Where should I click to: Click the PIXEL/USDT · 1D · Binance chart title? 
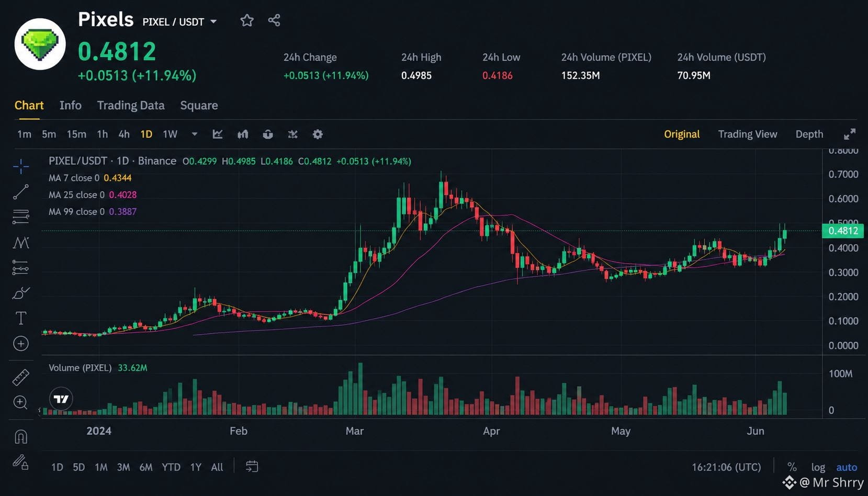click(112, 161)
